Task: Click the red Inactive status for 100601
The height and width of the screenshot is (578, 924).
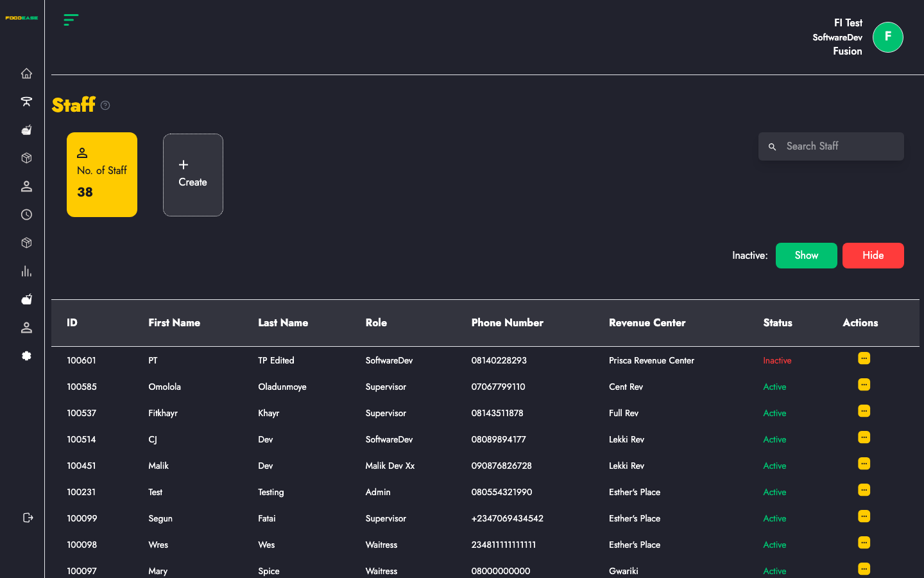Action: (x=777, y=361)
